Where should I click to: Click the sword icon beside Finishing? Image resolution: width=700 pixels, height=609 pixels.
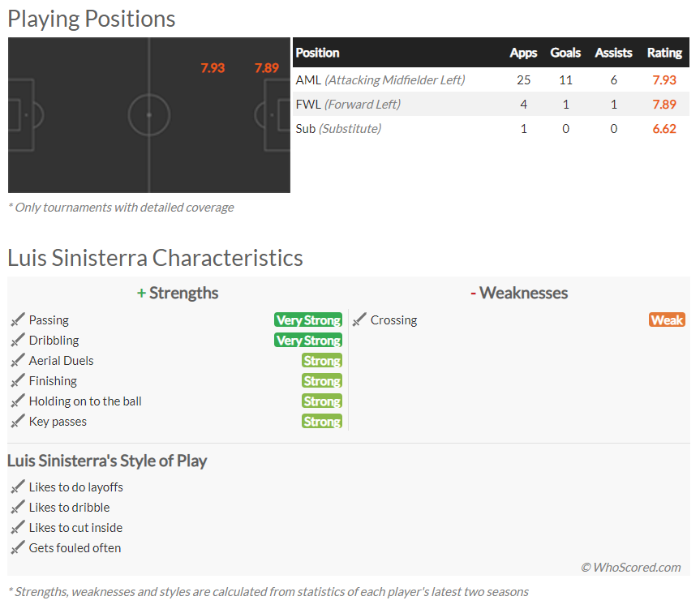[18, 380]
